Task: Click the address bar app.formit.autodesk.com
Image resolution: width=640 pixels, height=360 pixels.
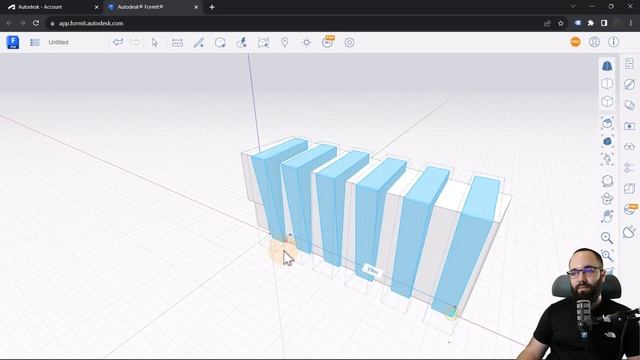Action: coord(91,23)
